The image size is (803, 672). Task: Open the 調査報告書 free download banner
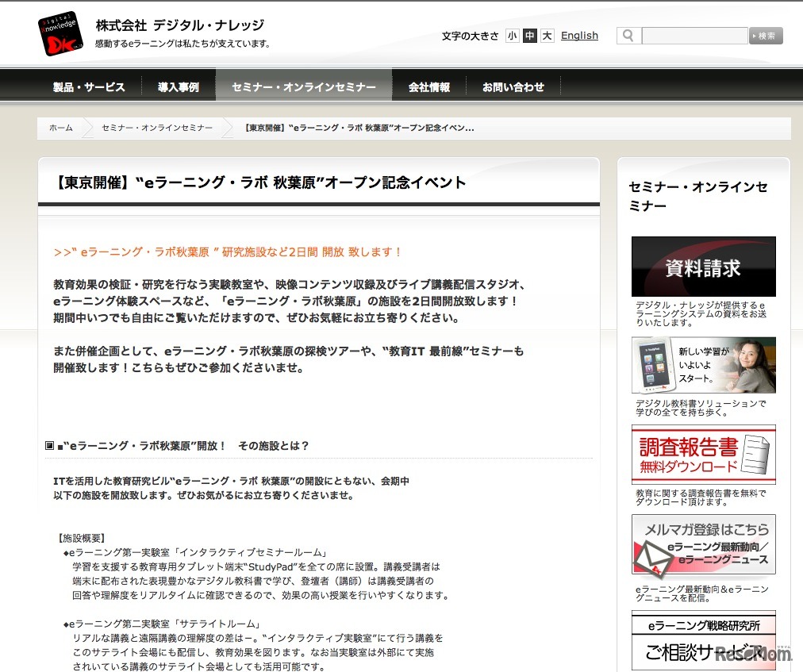(702, 455)
